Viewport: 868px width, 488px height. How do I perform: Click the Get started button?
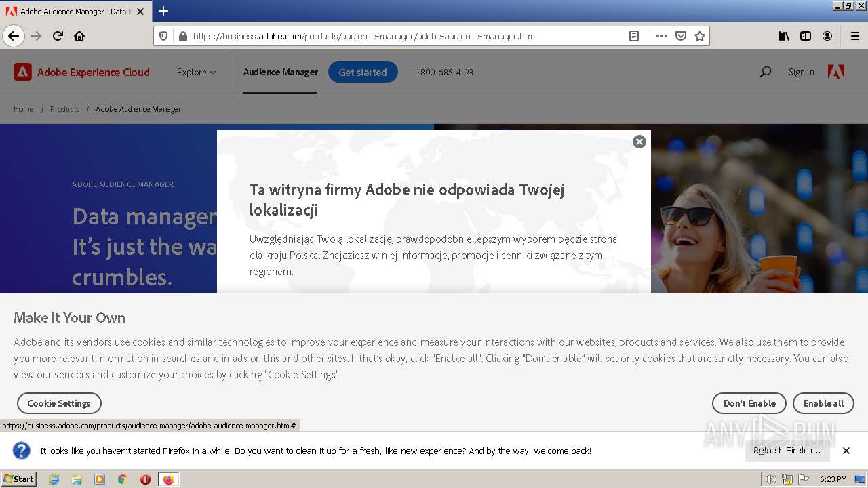(363, 72)
